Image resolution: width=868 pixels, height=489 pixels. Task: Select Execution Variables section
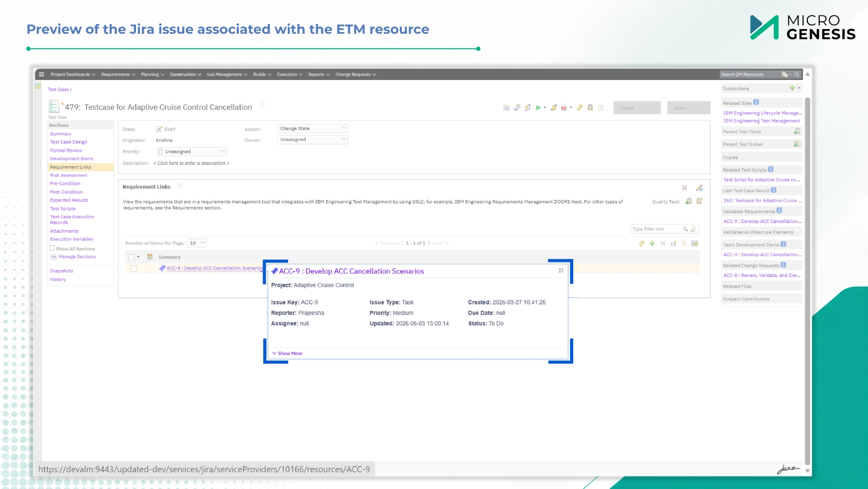tap(72, 239)
